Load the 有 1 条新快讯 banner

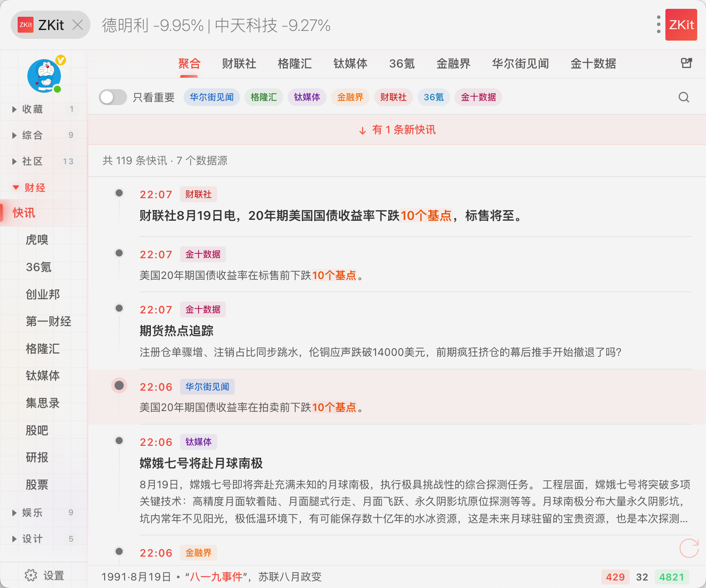[x=397, y=130]
